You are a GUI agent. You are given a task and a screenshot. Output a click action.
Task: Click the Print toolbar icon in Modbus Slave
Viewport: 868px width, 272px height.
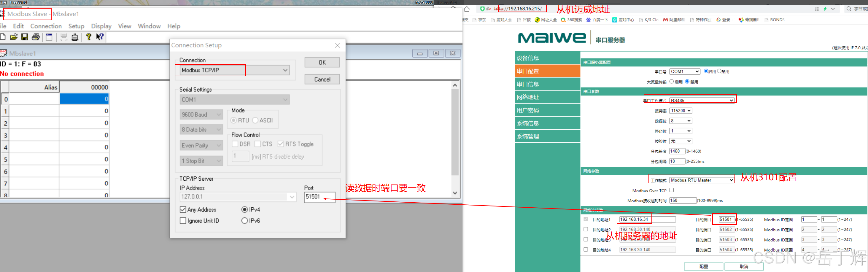click(x=36, y=37)
